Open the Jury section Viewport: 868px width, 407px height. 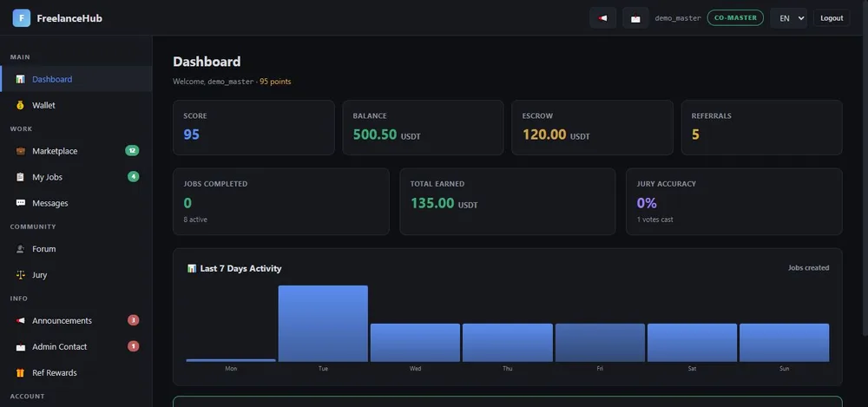click(76, 275)
